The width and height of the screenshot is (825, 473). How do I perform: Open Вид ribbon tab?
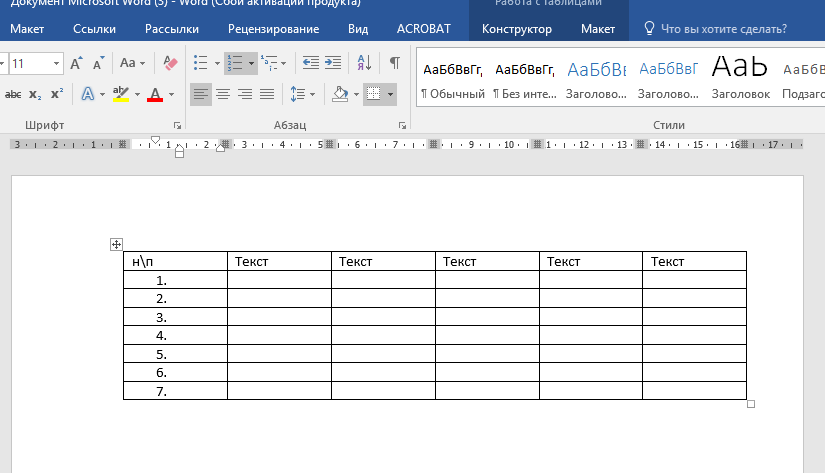click(358, 29)
